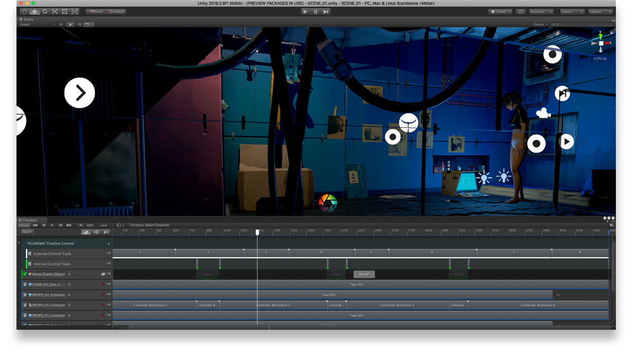Click the play-triangle gizmo in the Scene
The image size is (633, 364).
567,142
